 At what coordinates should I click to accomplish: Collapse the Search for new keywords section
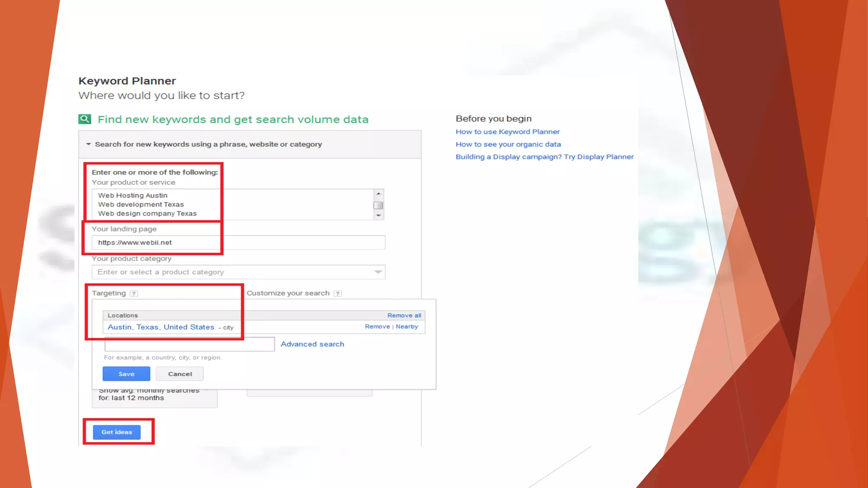pyautogui.click(x=89, y=144)
